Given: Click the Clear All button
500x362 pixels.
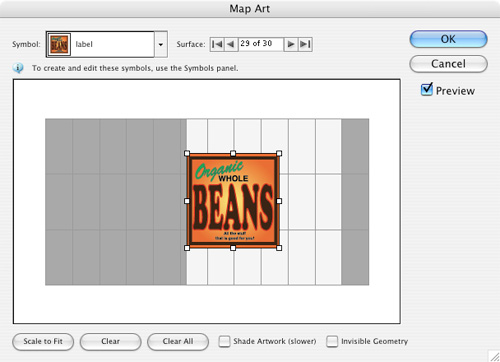Looking at the screenshot, I should (178, 342).
